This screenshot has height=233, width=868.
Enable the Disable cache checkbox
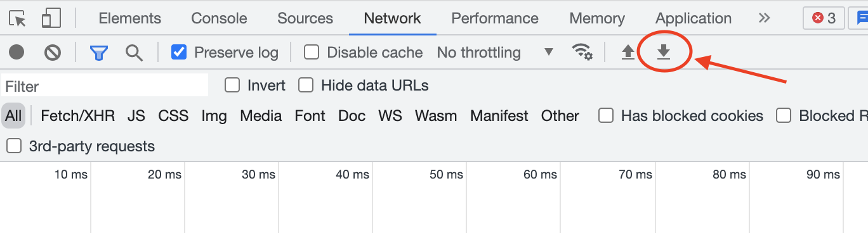(x=311, y=52)
